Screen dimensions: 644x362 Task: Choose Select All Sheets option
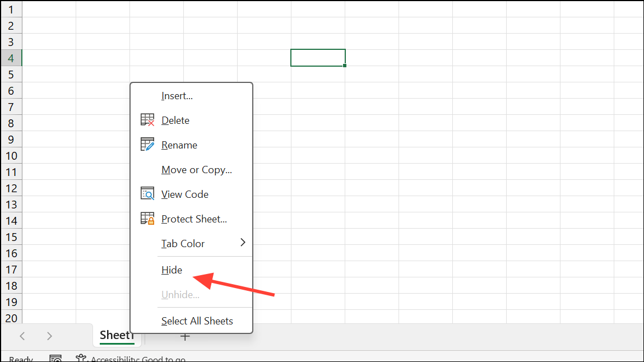[x=197, y=321]
